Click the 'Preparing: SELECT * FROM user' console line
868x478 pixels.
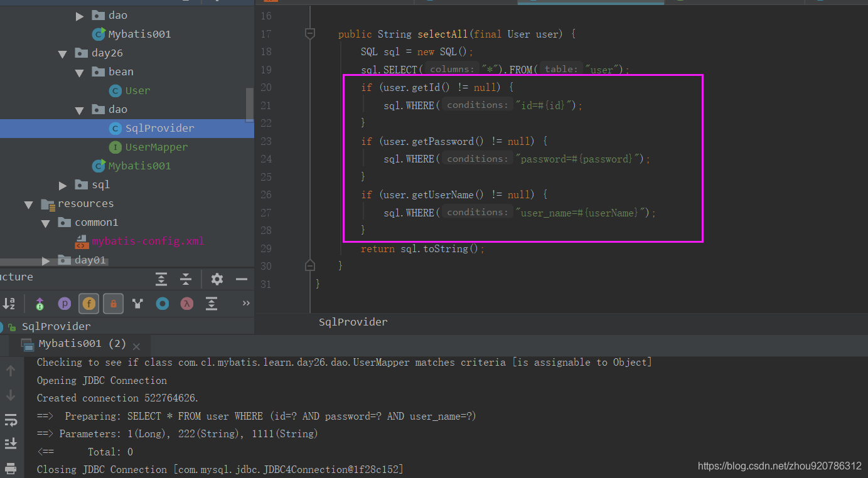point(257,416)
